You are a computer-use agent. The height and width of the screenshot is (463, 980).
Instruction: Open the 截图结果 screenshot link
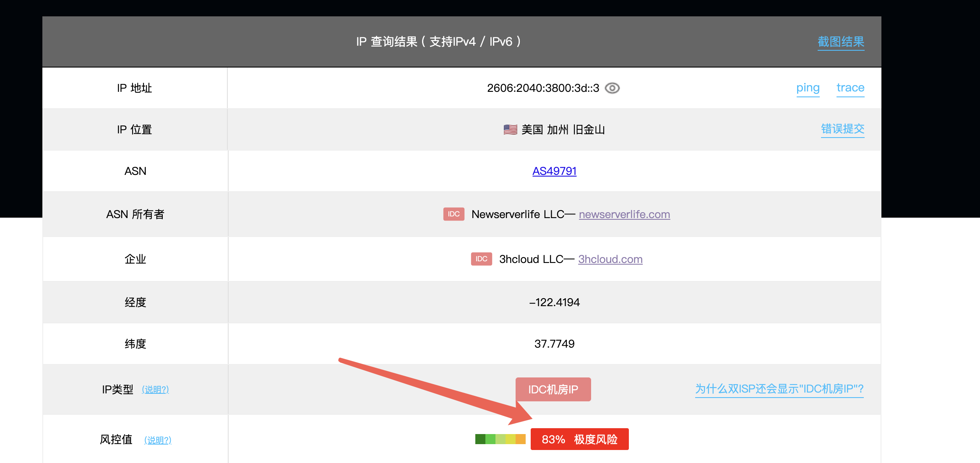(x=841, y=42)
